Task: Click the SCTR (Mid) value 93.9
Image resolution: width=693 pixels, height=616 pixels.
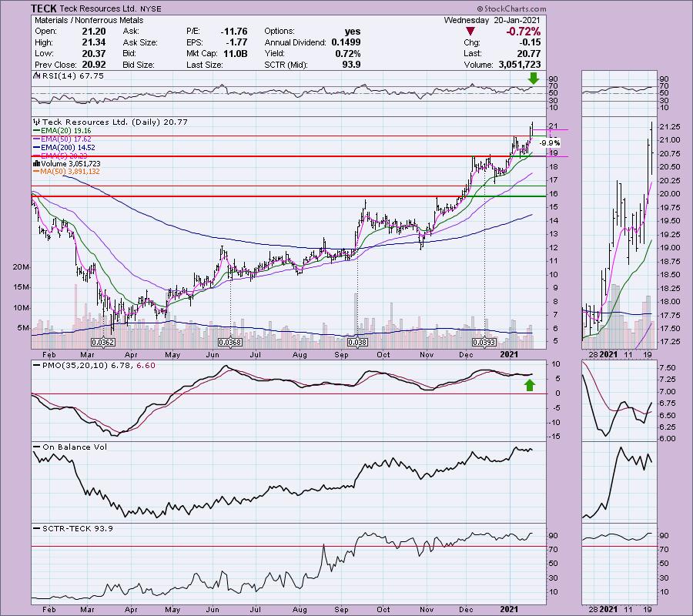Action: click(x=351, y=65)
